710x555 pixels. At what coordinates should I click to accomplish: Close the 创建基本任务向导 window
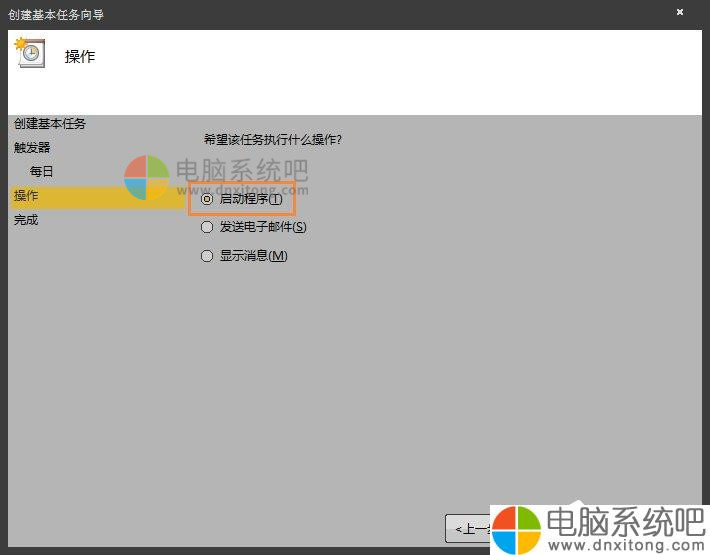680,12
